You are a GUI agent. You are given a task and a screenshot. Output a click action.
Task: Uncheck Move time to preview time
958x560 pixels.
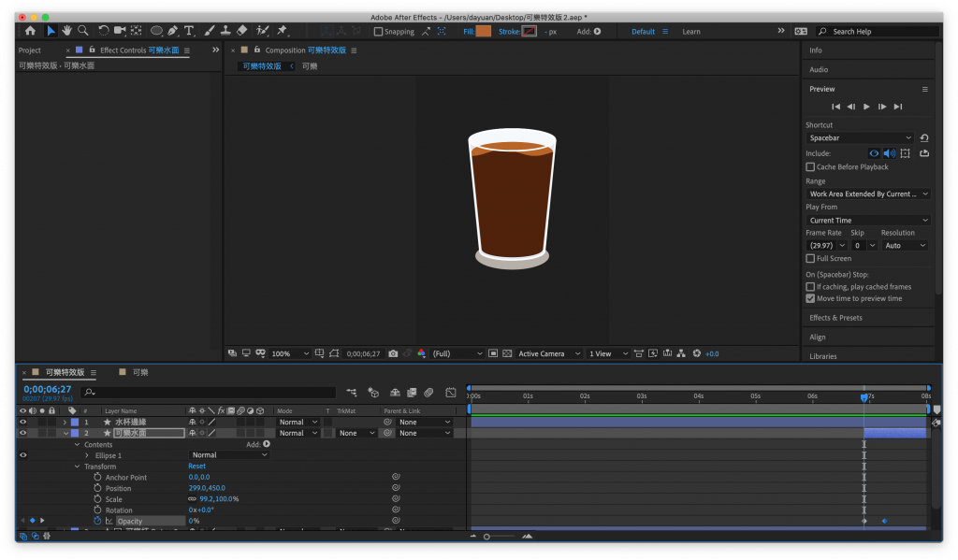pos(810,298)
